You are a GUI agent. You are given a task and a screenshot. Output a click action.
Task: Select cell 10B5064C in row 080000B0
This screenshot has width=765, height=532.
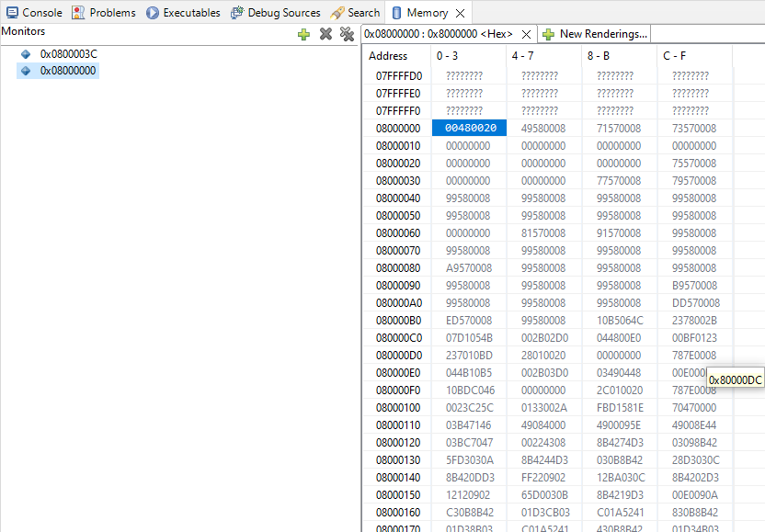(x=620, y=321)
